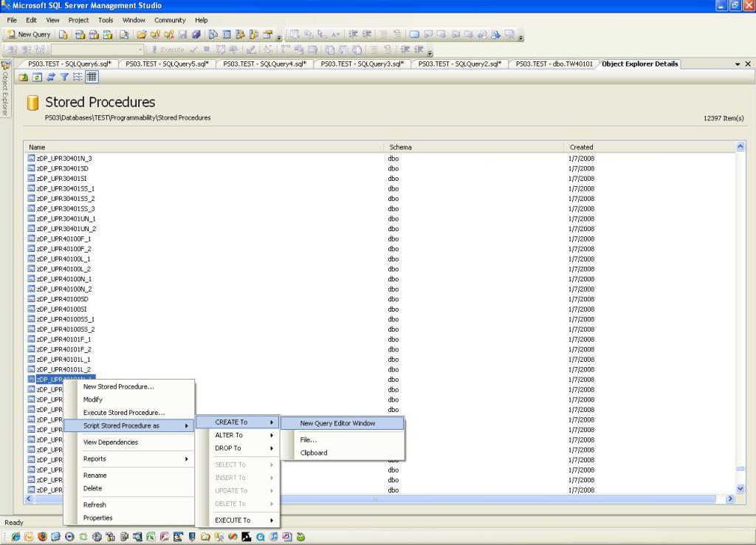756x545 pixels.
Task: Open the auto-hidden Object Explorer side tab
Action: click(x=5, y=89)
